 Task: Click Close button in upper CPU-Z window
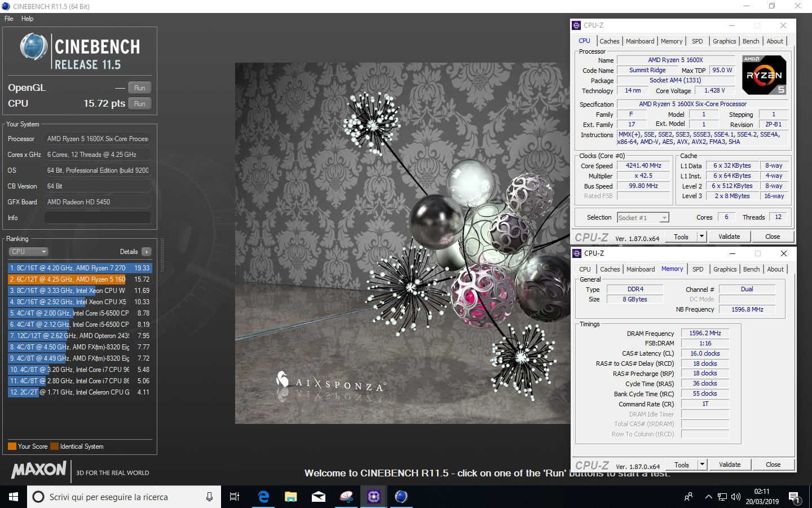click(x=773, y=237)
